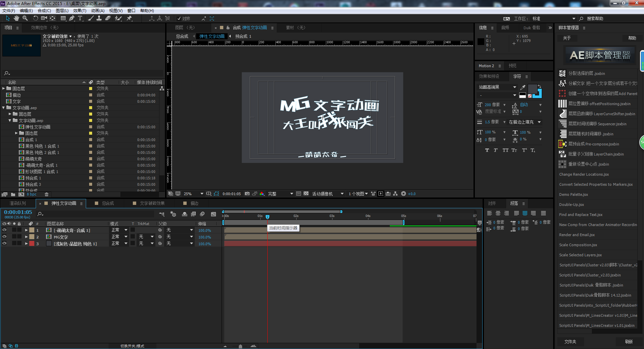The image size is (644, 349).
Task: Expand the 固态层 folder at top
Action: pyautogui.click(x=4, y=89)
